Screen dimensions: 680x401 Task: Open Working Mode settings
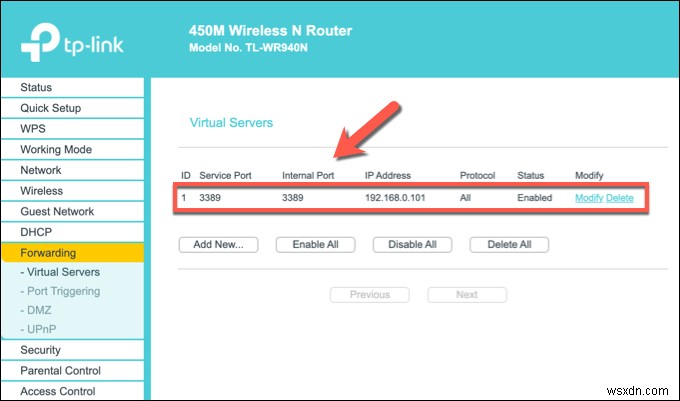click(72, 150)
